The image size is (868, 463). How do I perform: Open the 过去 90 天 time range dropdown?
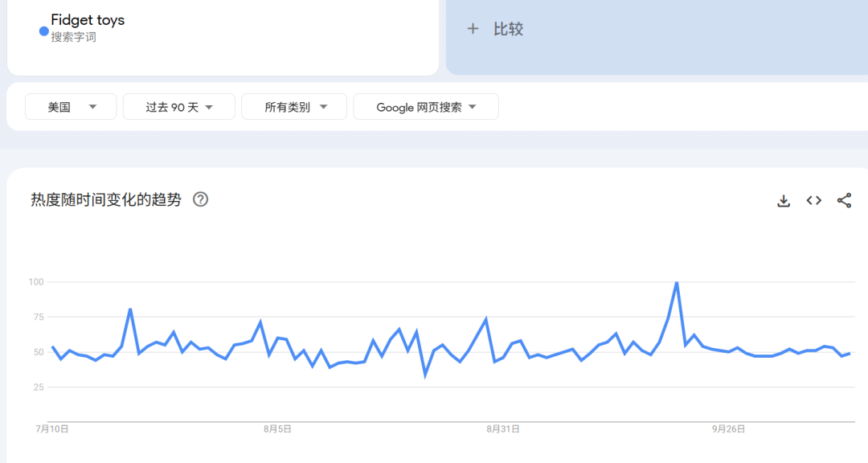point(178,107)
